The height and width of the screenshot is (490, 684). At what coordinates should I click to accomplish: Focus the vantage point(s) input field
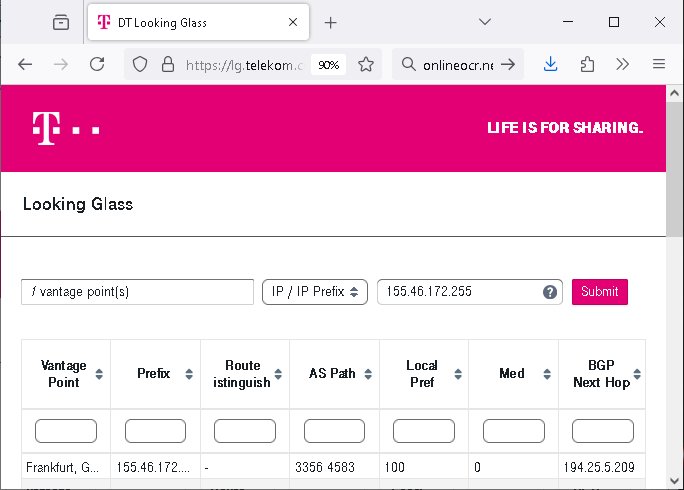point(137,292)
